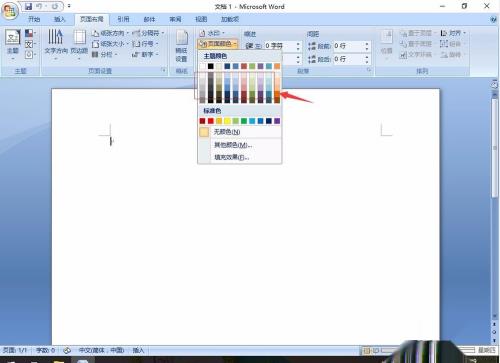This screenshot has height=363, width=500.
Task: Switch to the 邮件 tab
Action: [x=149, y=19]
